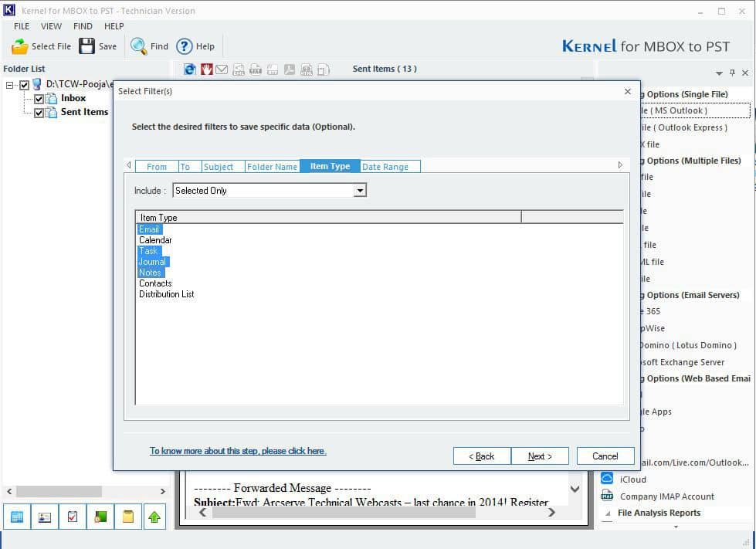The image size is (756, 549).
Task: Click the blue browser preview icon
Action: (x=190, y=69)
